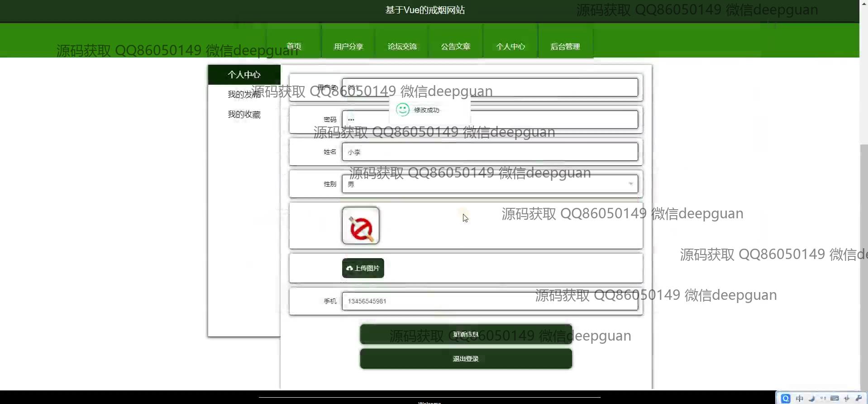Click the site title 基于Vue的戒烟网站
The width and height of the screenshot is (868, 404).
tap(425, 10)
